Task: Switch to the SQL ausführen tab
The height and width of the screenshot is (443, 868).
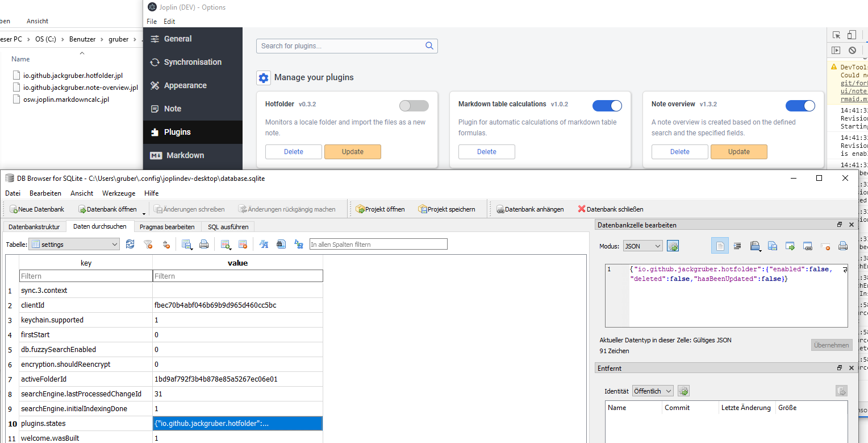Action: coord(228,226)
